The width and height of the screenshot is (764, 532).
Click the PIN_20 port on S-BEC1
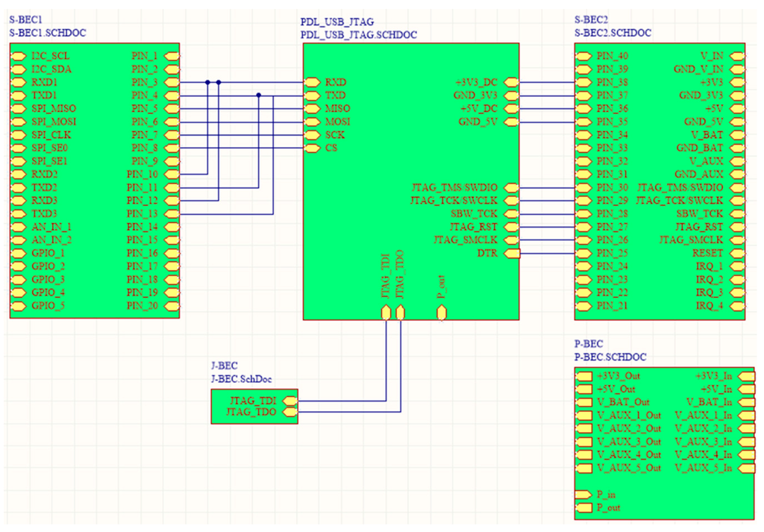(171, 306)
